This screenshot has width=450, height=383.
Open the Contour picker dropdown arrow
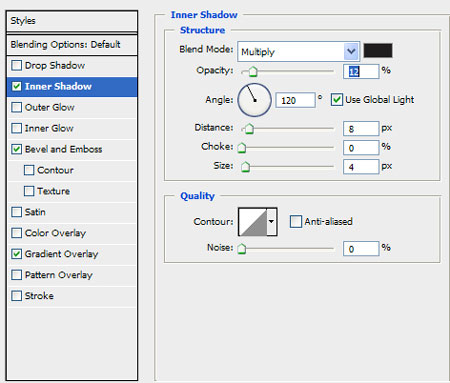tap(272, 222)
